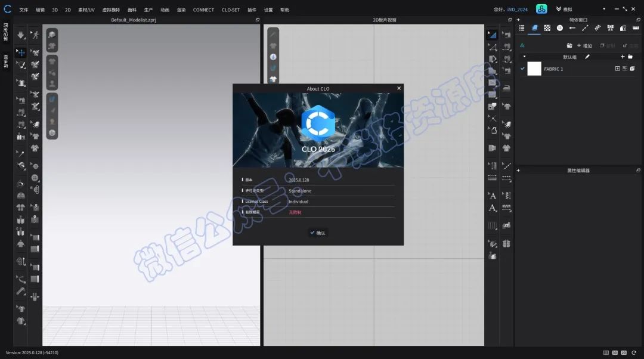This screenshot has height=359, width=644.
Task: Click the 2025.0.128 version value in dialog
Action: pyautogui.click(x=299, y=180)
